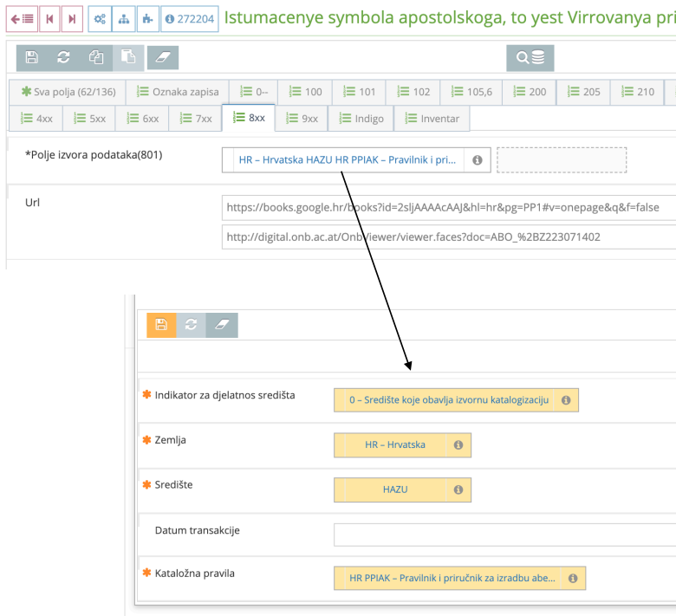
Task: Click the books.google.hr Url field
Action: (x=449, y=208)
